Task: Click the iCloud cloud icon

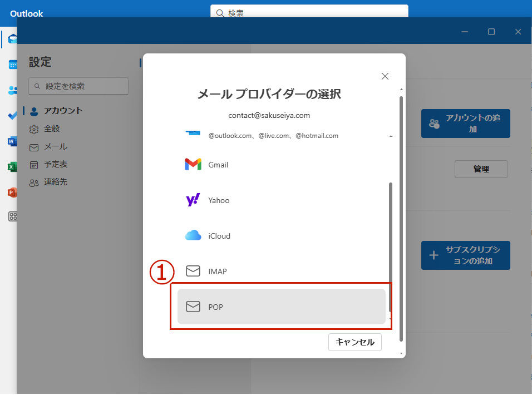Action: pos(193,235)
